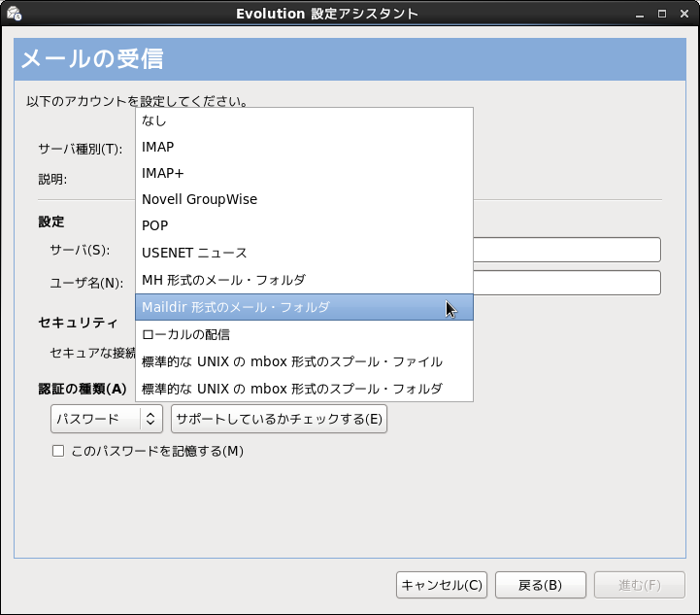Click the キャンセル(C) button
The height and width of the screenshot is (615, 700).
click(x=442, y=585)
